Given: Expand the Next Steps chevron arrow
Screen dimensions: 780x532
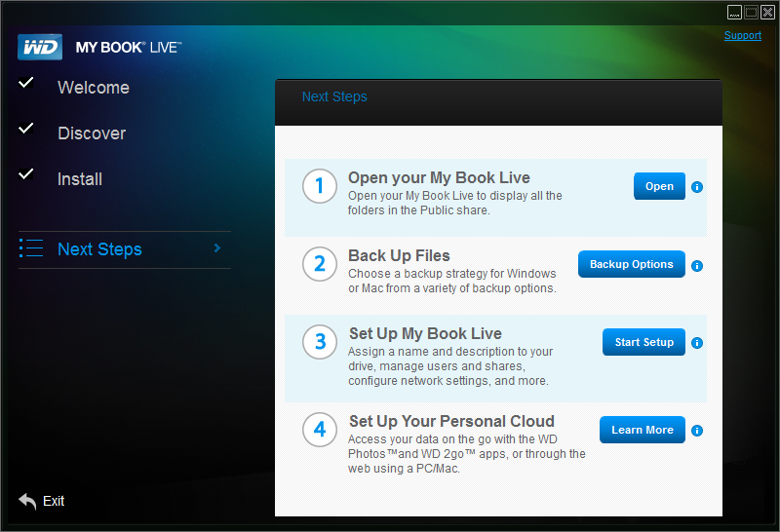Looking at the screenshot, I should tap(216, 248).
